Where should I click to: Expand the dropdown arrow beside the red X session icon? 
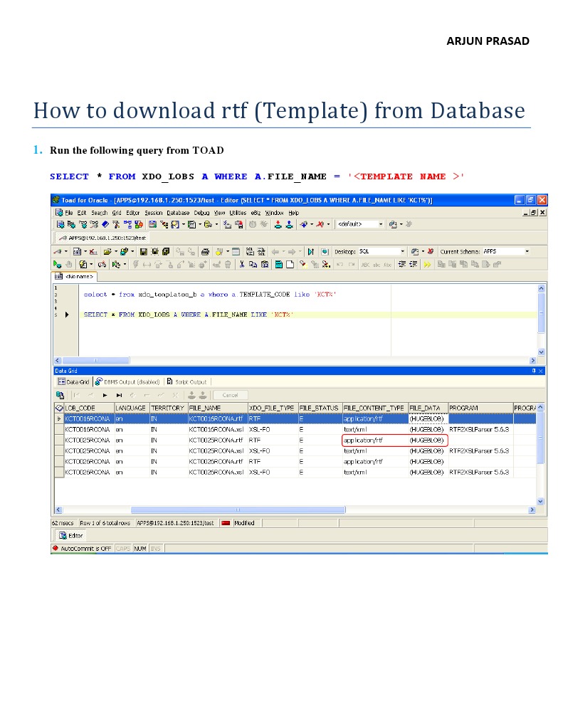point(328,224)
